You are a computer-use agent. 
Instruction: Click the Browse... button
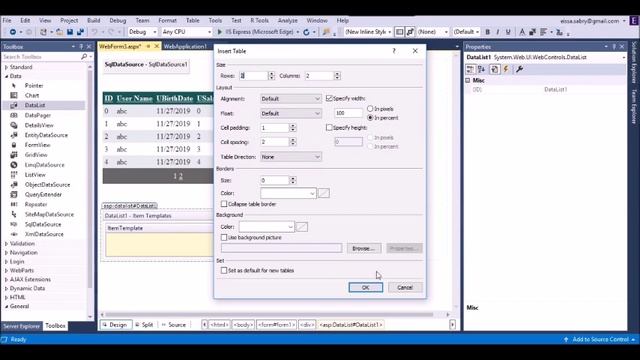coord(364,248)
